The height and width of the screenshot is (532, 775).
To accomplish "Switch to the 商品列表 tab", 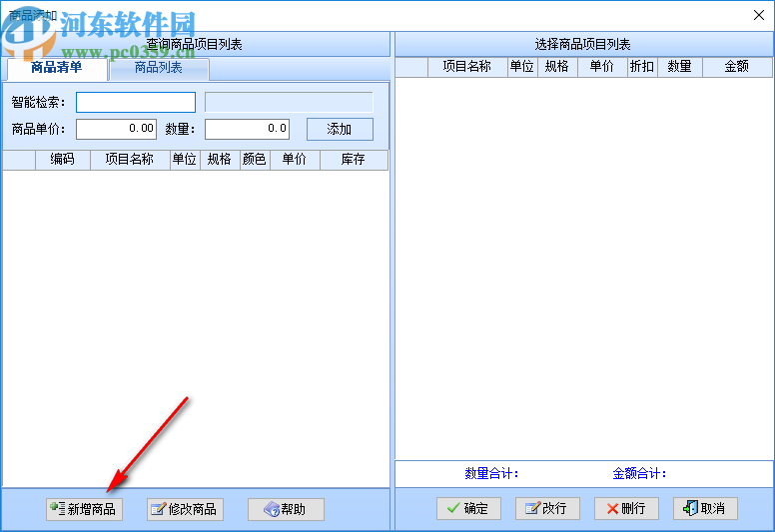I will [x=159, y=68].
